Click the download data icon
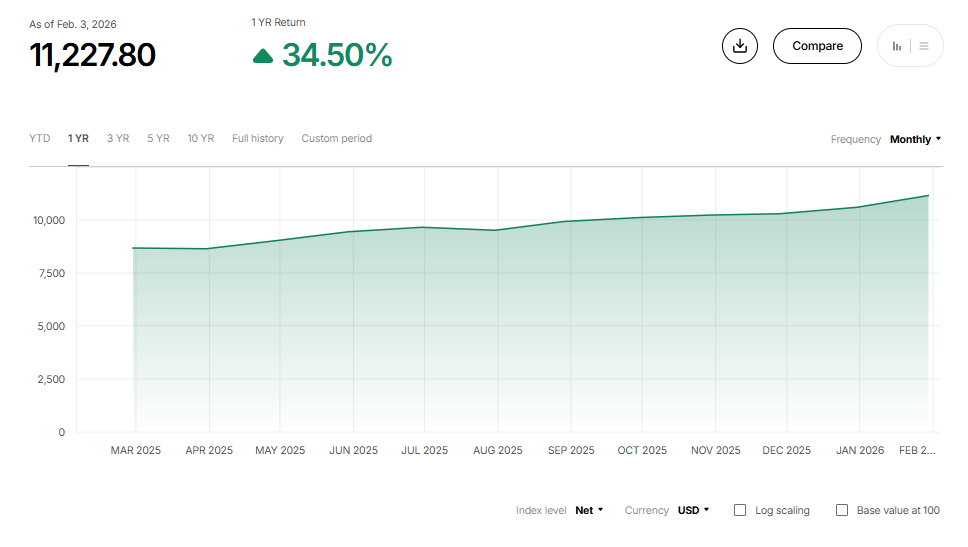This screenshot has width=968, height=547. 740,46
